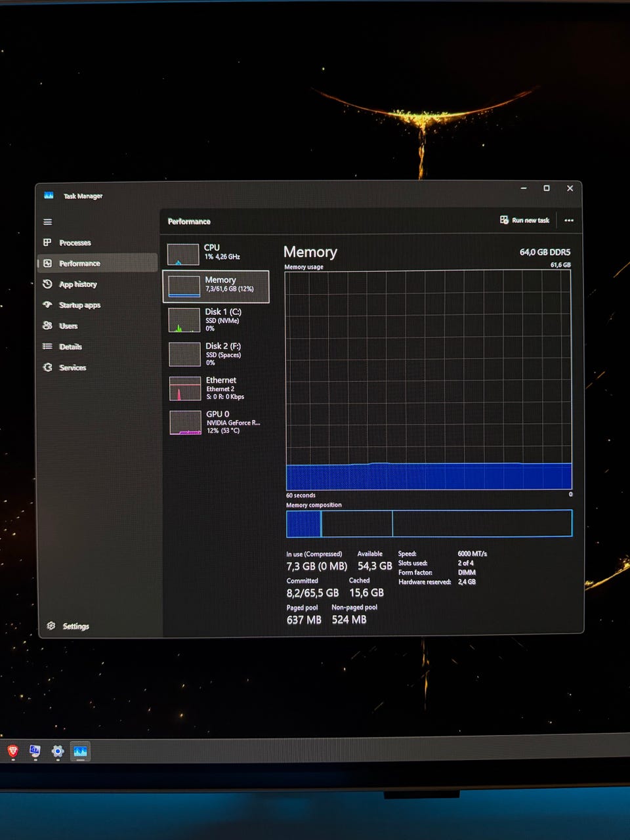
Task: Select the Memory 7,3/61,6 GB list entry
Action: coord(216,286)
